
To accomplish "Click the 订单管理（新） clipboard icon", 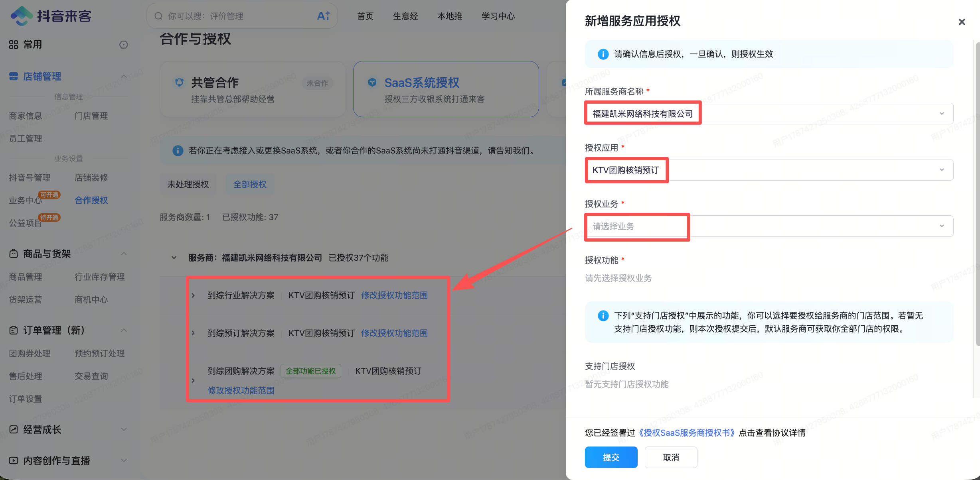I will 14,330.
